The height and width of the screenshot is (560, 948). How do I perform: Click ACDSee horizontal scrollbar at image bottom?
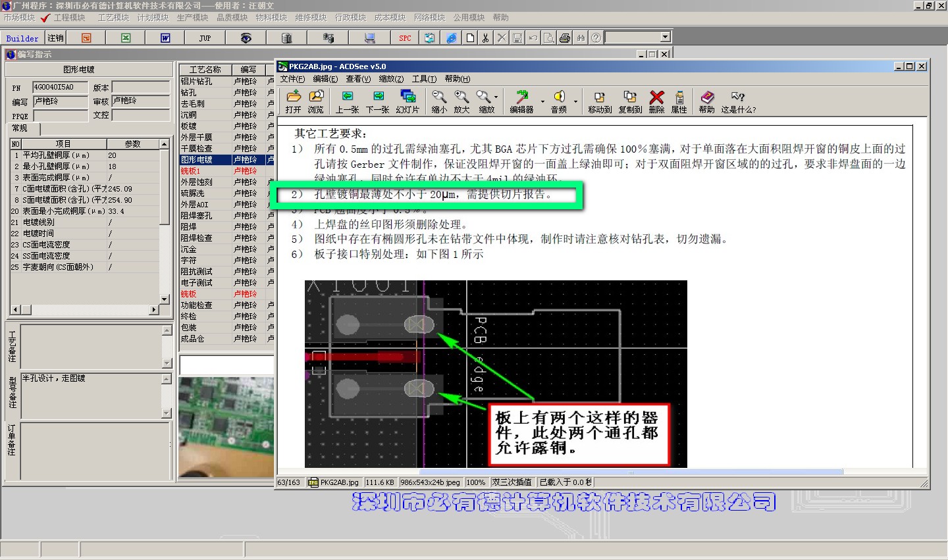pos(631,472)
